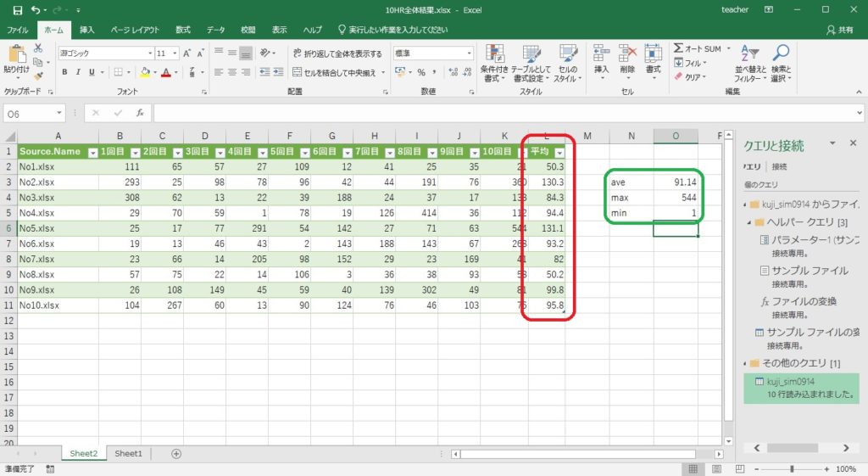The width and height of the screenshot is (868, 476).
Task: Click the text orientation icon
Action: (265, 53)
